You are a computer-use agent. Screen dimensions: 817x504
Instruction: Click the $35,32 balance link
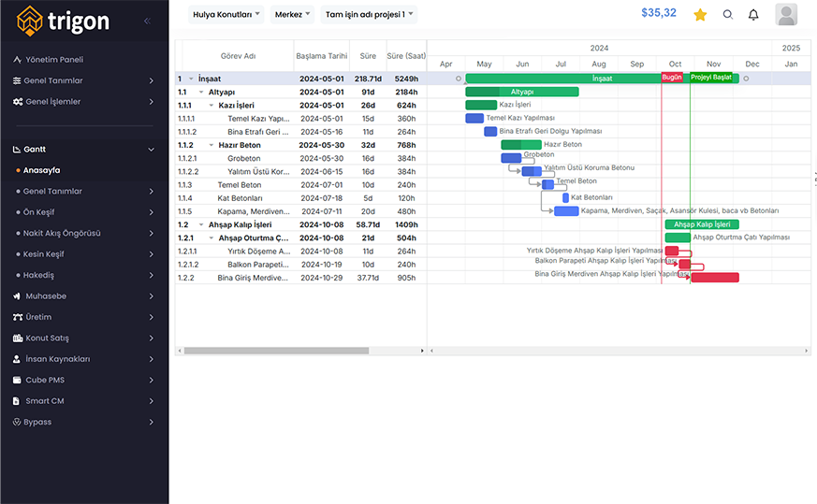[x=659, y=13]
